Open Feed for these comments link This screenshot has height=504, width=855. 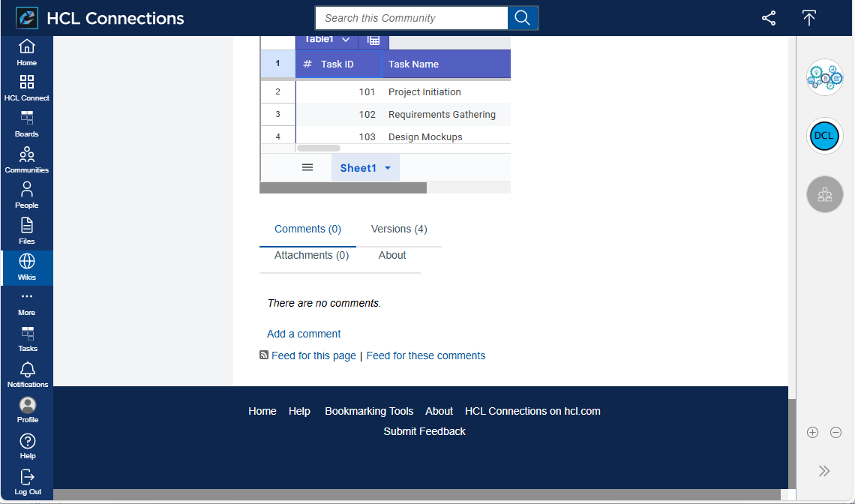coord(425,355)
